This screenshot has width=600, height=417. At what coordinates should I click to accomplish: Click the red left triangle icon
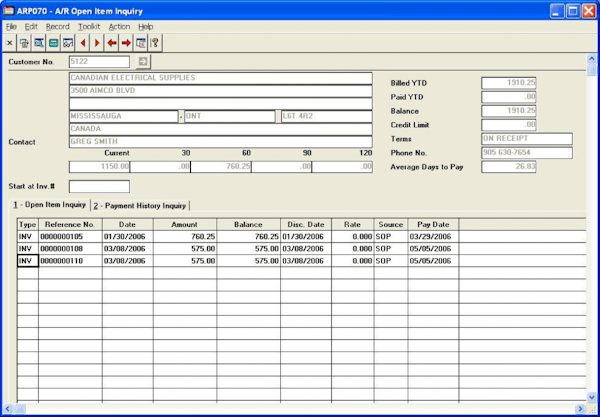(83, 43)
